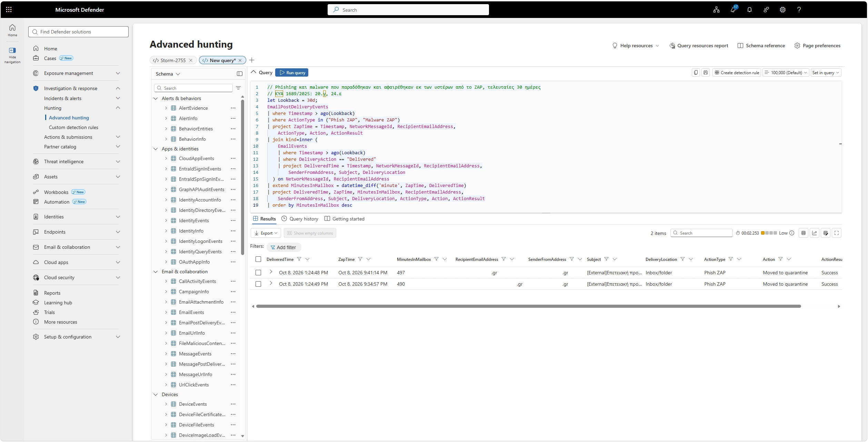Check the row with 490 minutes
868x442 pixels.
pos(258,284)
